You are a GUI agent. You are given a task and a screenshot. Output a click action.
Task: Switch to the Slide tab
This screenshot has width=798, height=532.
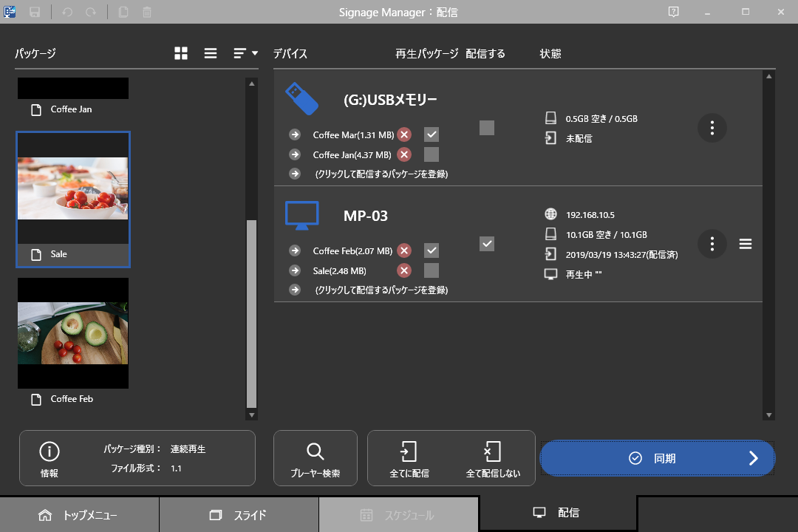[x=239, y=515]
